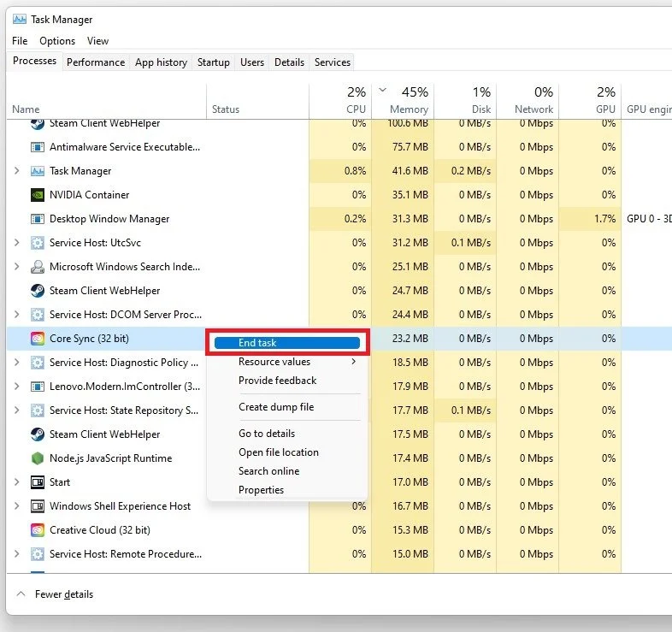Switch to the Performance tab
The height and width of the screenshot is (632, 672).
point(96,62)
